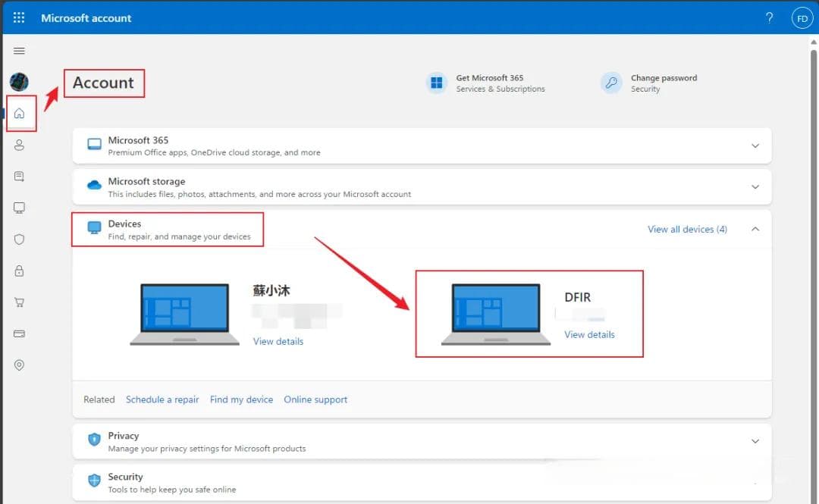Open Get Microsoft 365 link
819x504 pixels.
tap(489, 78)
